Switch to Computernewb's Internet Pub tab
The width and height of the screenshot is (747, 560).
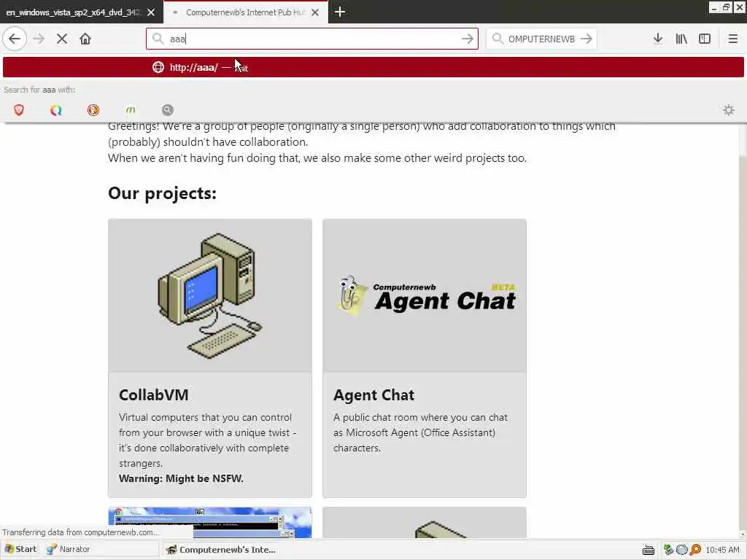[246, 12]
